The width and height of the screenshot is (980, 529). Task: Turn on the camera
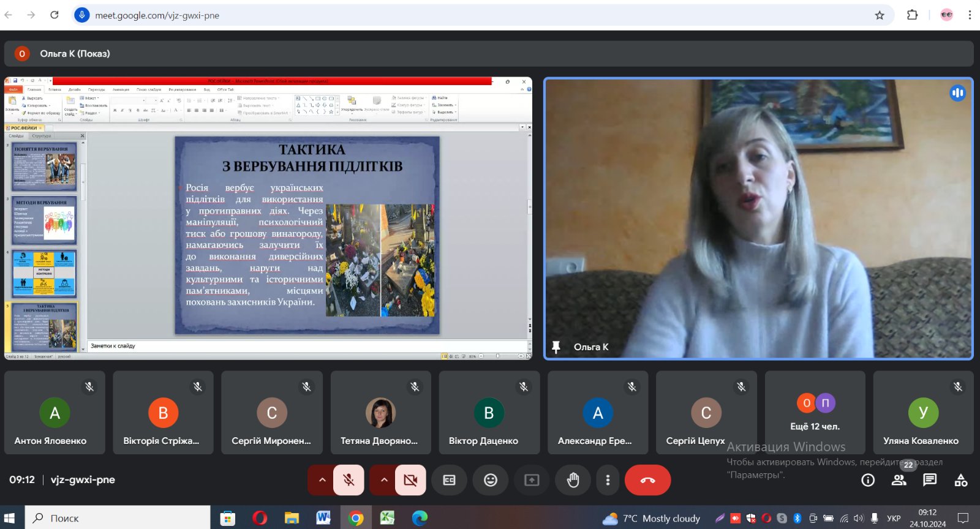[x=410, y=480]
